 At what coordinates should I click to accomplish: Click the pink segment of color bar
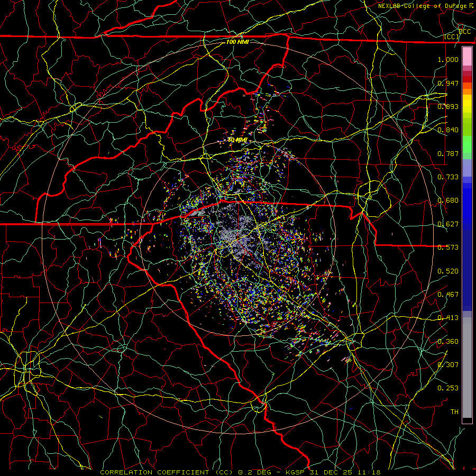467,57
